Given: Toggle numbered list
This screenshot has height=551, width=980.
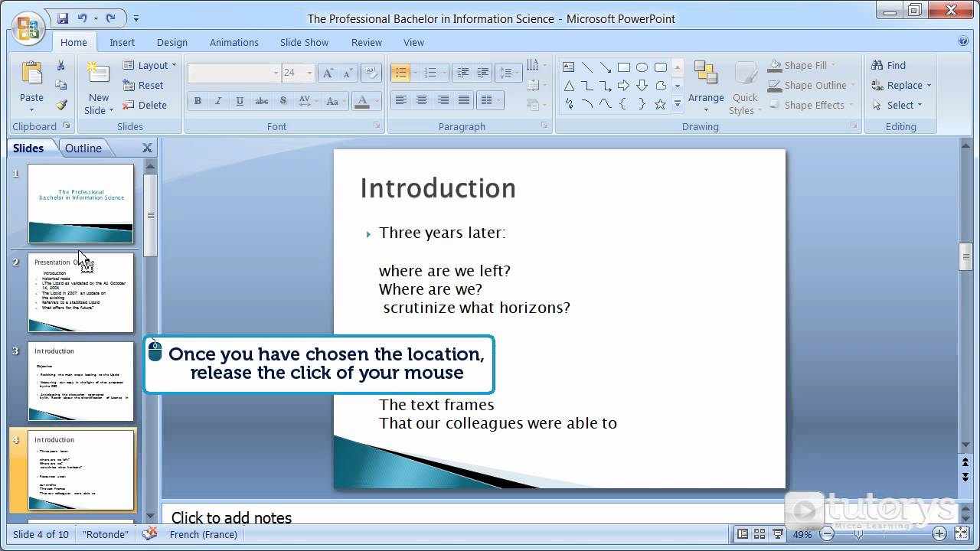Looking at the screenshot, I should [430, 73].
